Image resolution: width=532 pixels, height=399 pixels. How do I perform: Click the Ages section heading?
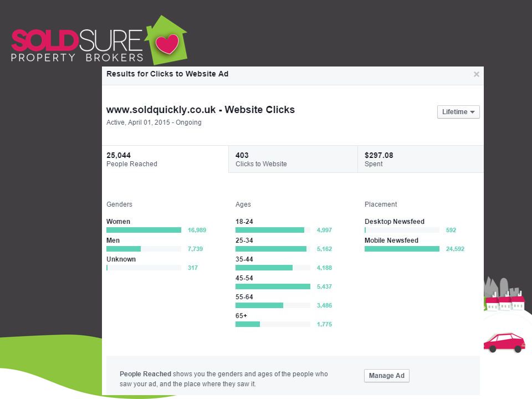243,204
